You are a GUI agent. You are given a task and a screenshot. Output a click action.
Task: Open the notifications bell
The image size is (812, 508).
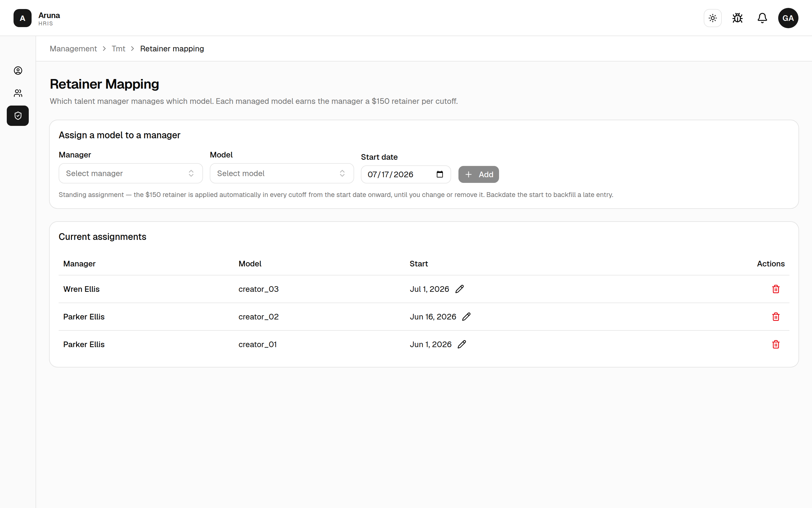(762, 18)
